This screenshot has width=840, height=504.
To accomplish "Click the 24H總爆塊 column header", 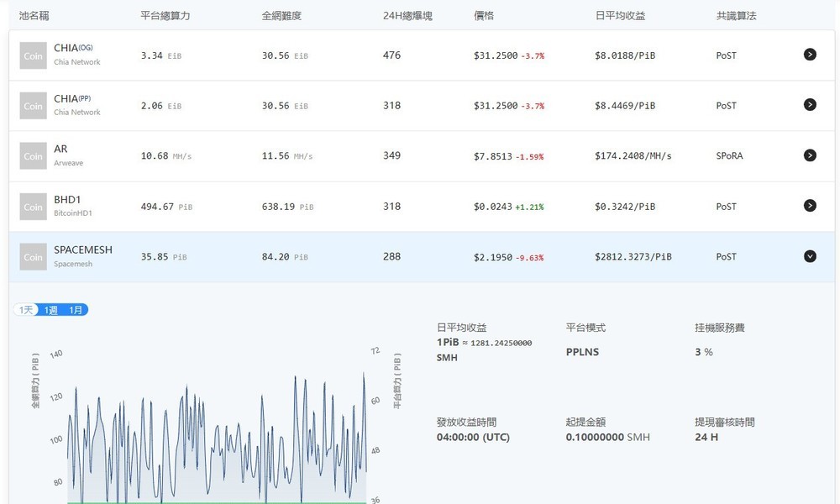I will pos(407,16).
